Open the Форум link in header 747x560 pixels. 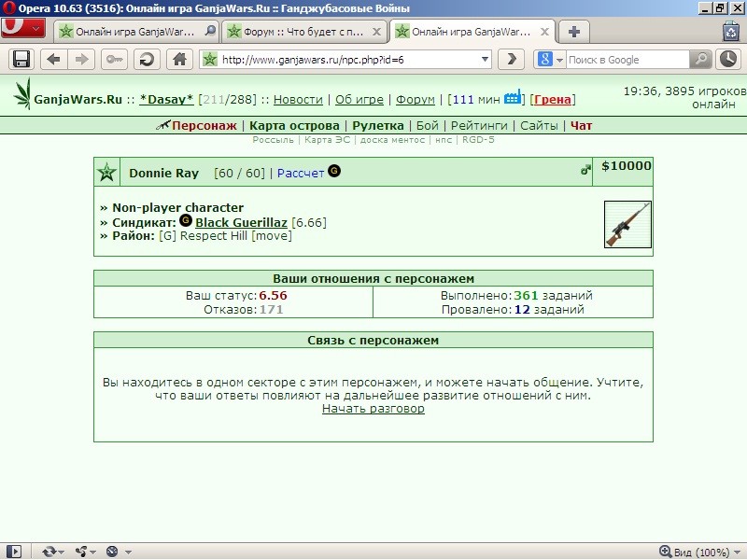tap(416, 100)
